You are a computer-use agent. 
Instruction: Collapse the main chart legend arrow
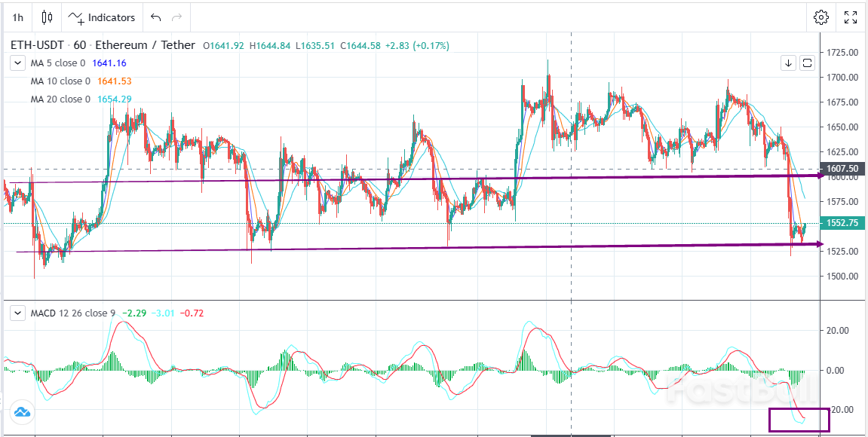pos(18,63)
